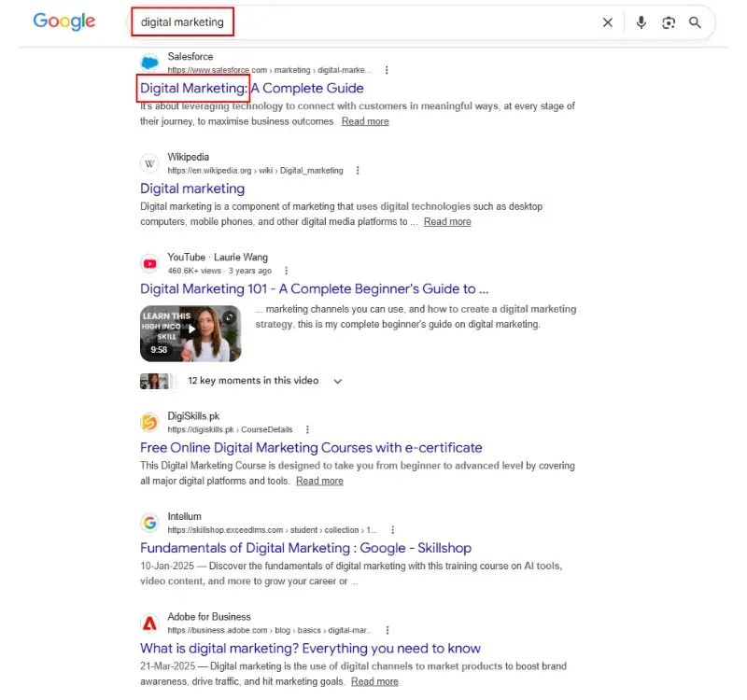Click the Salesforce site name

tap(190, 57)
